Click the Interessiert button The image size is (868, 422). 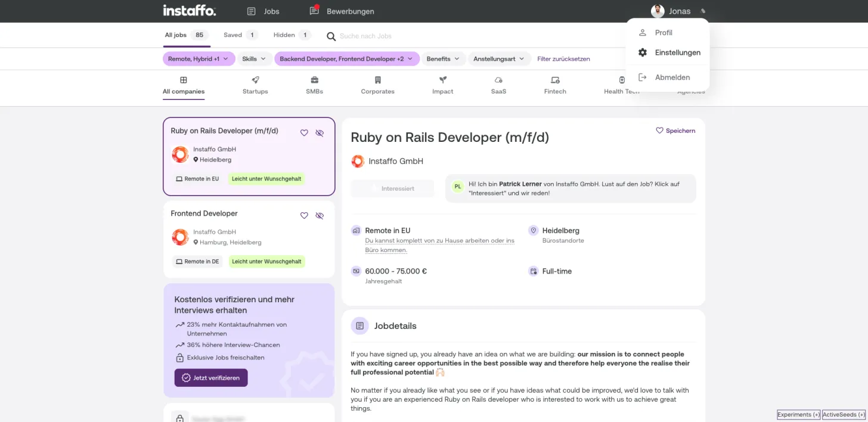pos(392,188)
